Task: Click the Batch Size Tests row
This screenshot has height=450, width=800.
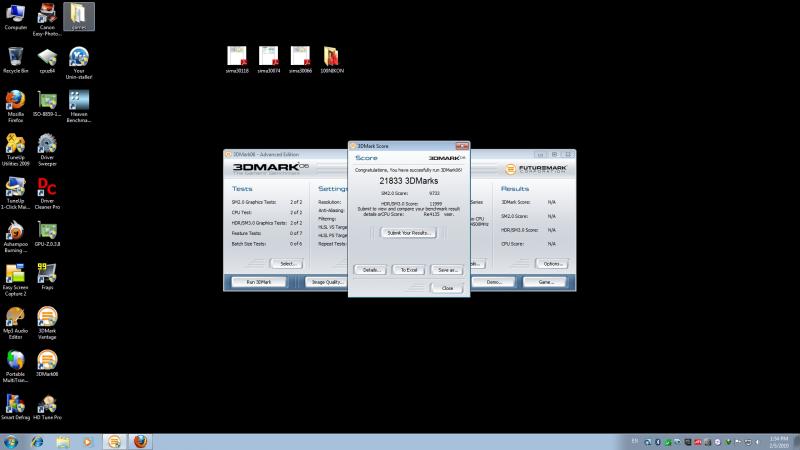Action: pyautogui.click(x=266, y=244)
